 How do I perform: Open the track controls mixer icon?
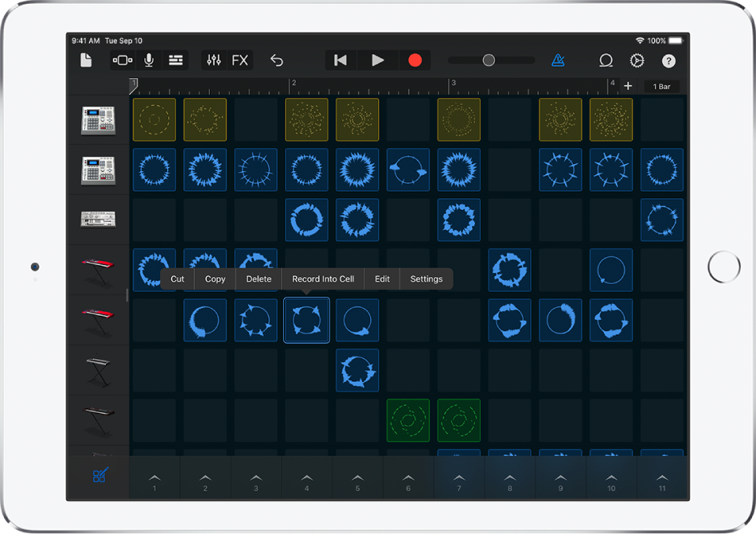212,60
